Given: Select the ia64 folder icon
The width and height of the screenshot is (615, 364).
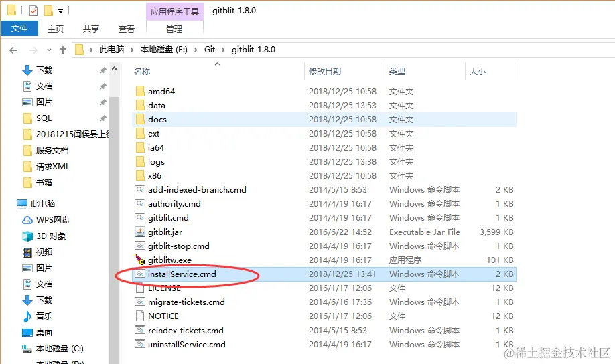Looking at the screenshot, I should coord(140,148).
